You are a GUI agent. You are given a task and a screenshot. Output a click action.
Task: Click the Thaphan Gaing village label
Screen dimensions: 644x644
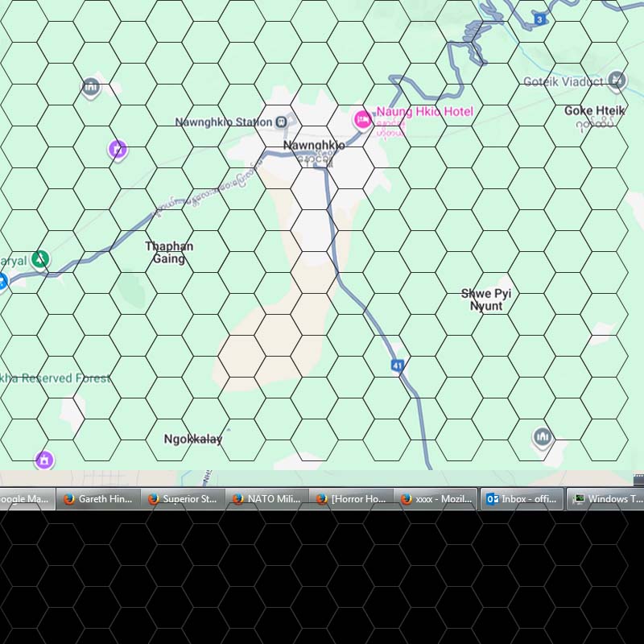169,252
